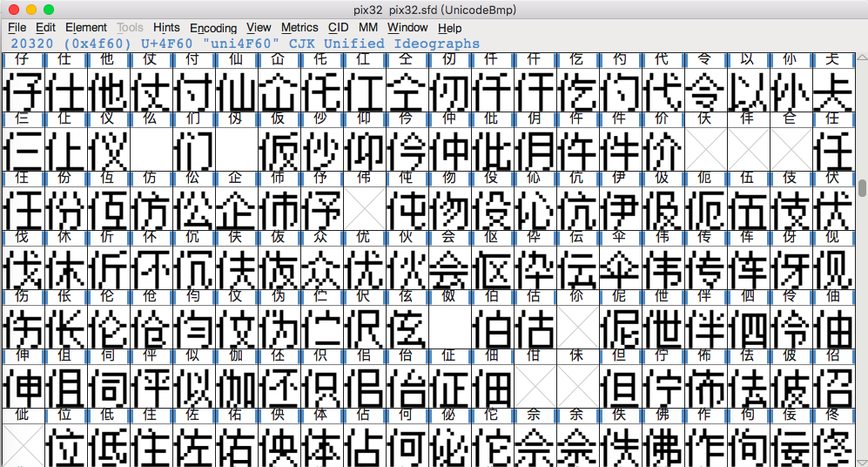Click the green zoom window button

coord(49,9)
